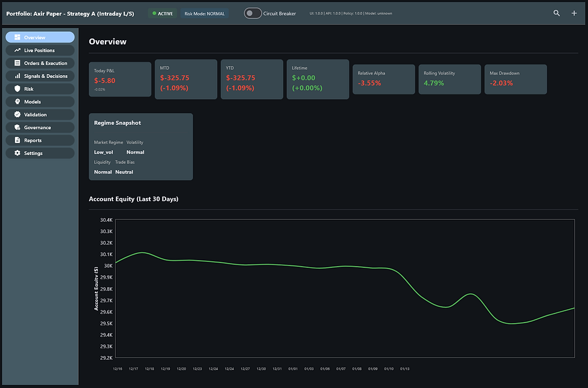Open the Models lightbulb icon
The height and width of the screenshot is (388, 588).
[17, 102]
